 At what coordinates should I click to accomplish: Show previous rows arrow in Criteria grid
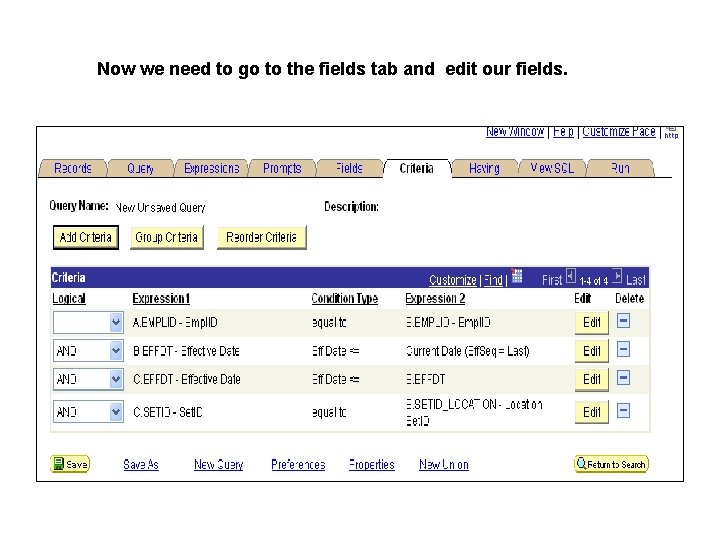[570, 276]
